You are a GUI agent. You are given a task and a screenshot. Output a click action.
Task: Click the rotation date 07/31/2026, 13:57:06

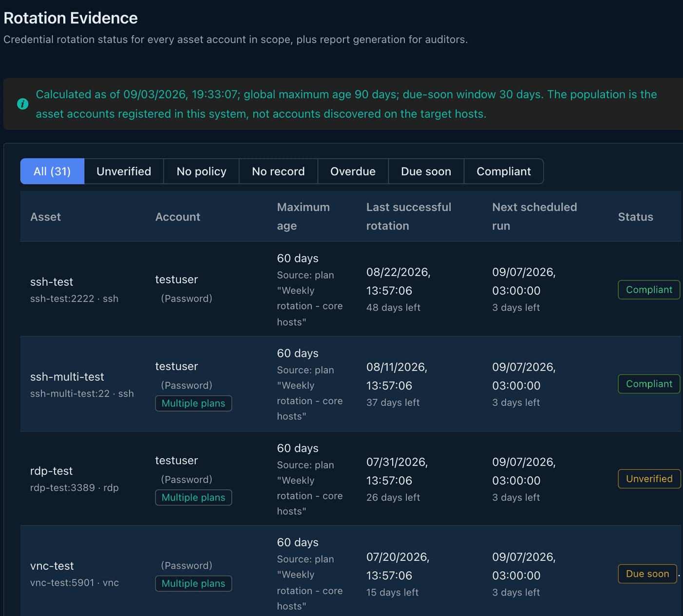point(397,471)
